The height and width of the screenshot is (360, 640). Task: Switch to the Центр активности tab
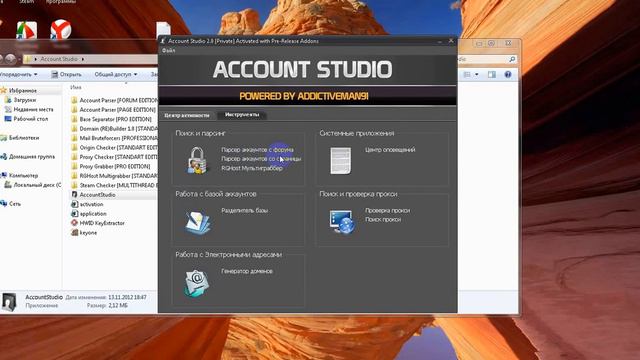click(x=187, y=116)
